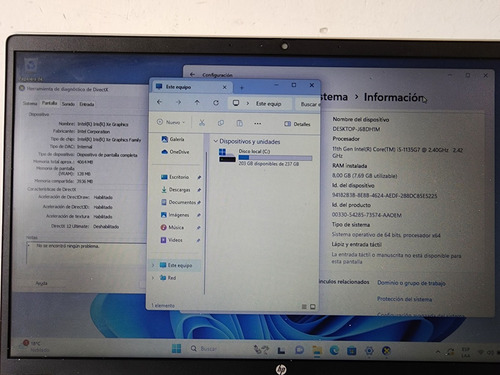500x375 pixels.
Task: Click the Copy icon in Explorer toolbar
Action: pyautogui.click(x=221, y=123)
